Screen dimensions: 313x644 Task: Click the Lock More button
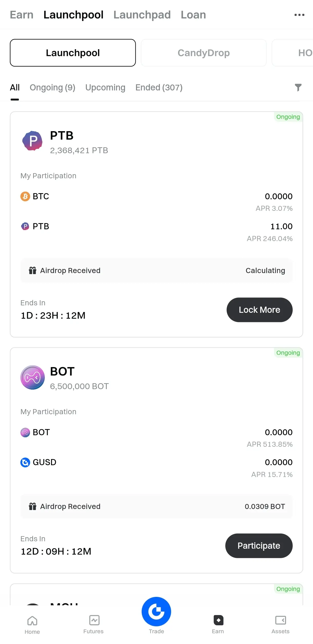click(259, 310)
